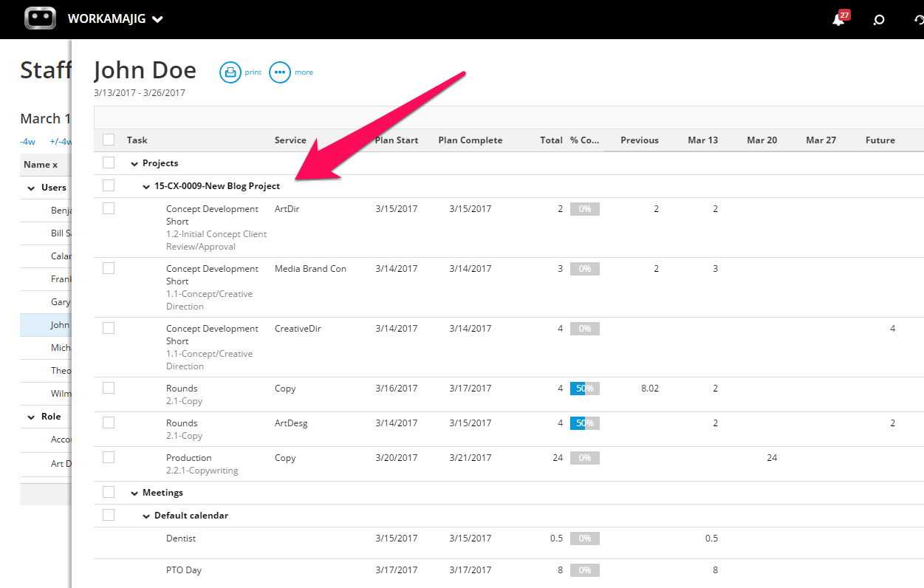This screenshot has width=924, height=588.
Task: Click the Workamajig robot logo icon
Action: 40,18
